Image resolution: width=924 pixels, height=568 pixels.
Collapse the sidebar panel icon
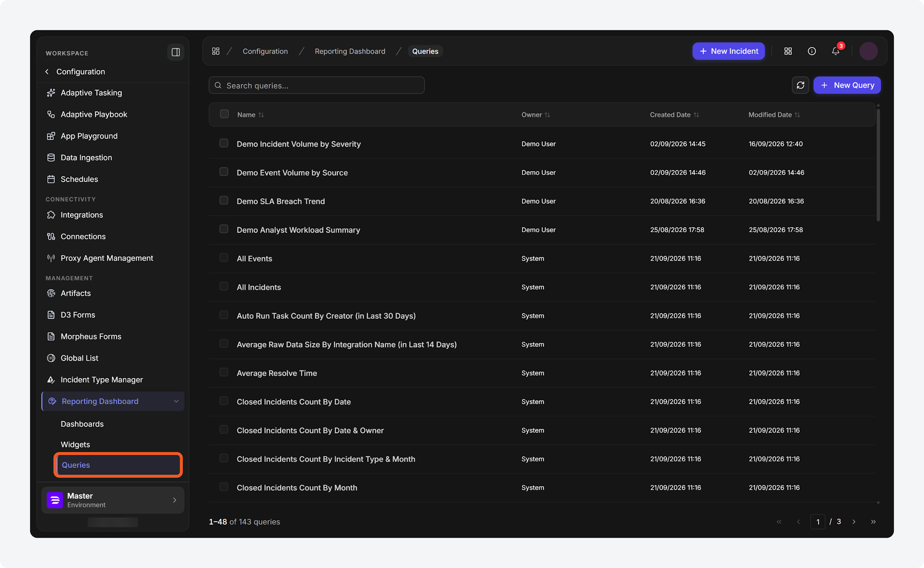176,52
